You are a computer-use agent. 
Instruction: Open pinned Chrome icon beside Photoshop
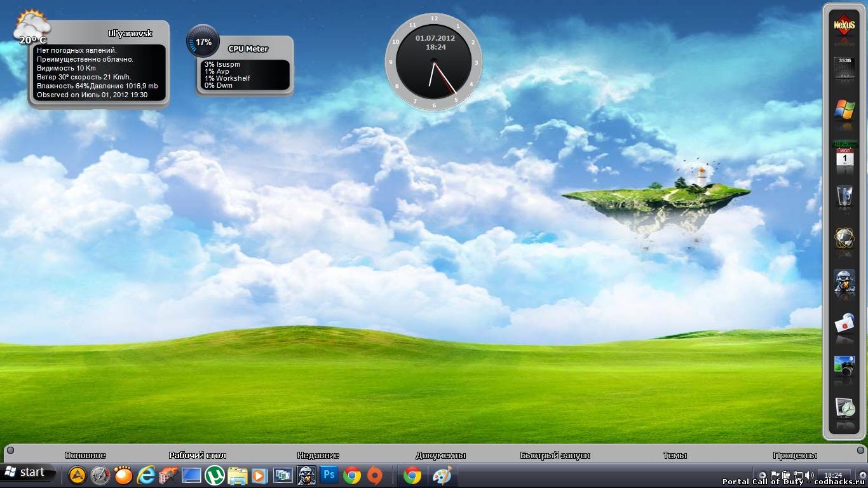(x=351, y=475)
